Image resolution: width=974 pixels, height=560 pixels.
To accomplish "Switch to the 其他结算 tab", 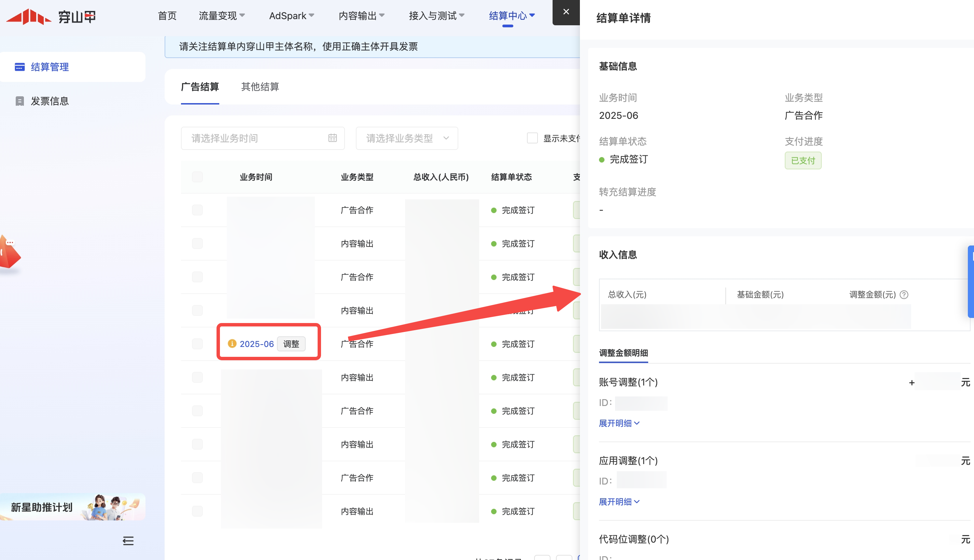I will click(260, 87).
